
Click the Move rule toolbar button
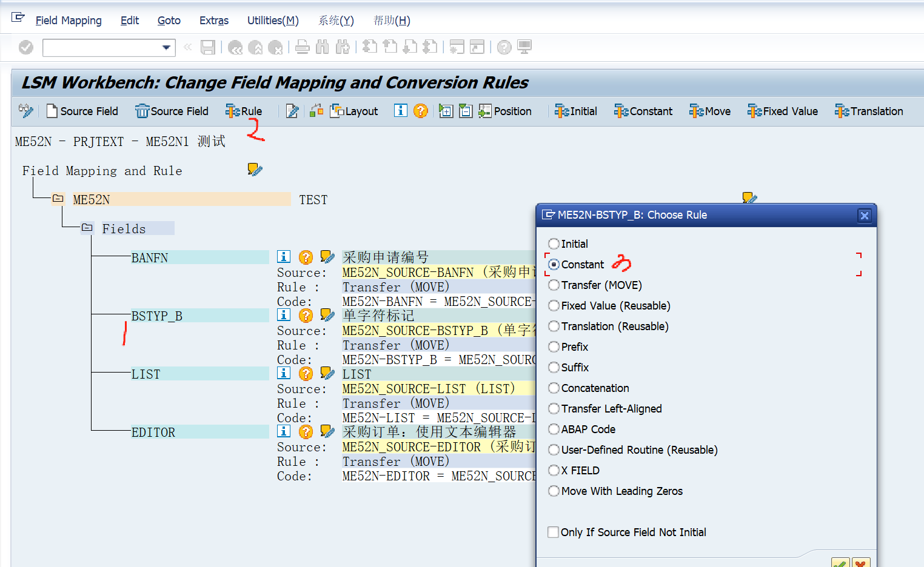tap(710, 111)
